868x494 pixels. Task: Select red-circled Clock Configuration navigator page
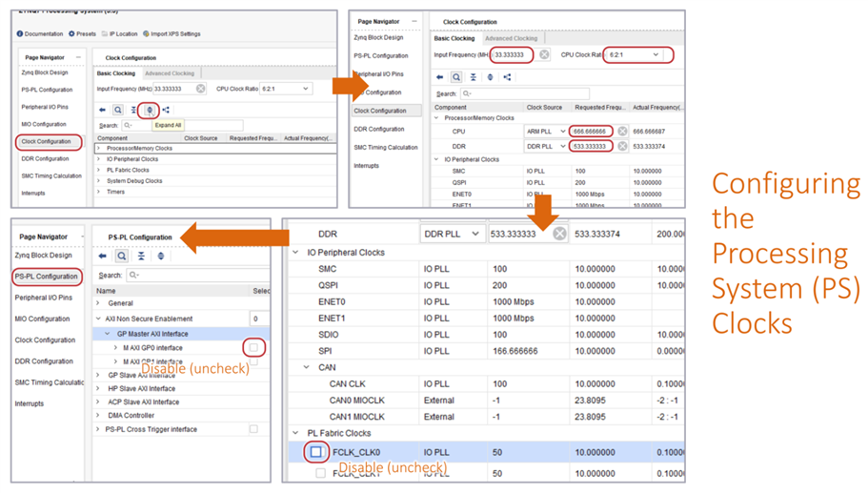pos(46,141)
